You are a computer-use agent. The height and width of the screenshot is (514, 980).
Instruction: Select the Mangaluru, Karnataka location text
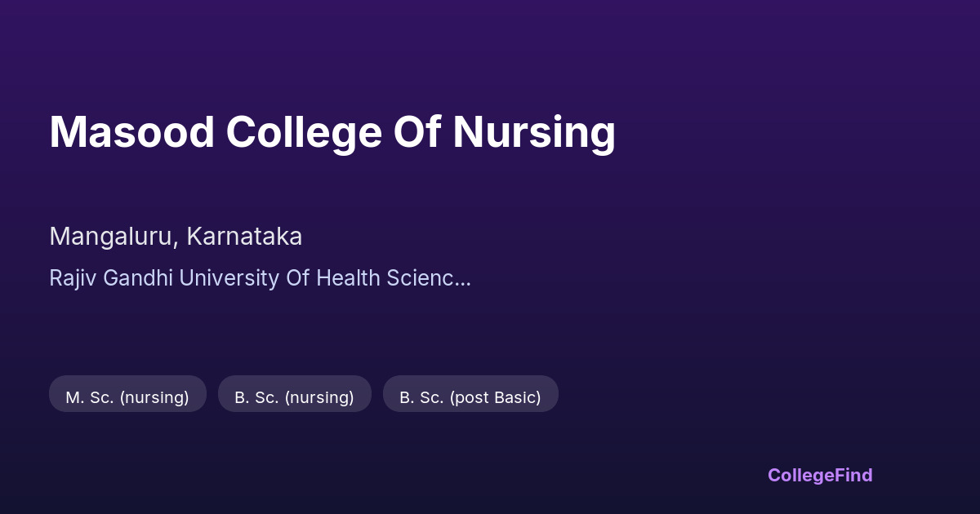click(x=176, y=237)
